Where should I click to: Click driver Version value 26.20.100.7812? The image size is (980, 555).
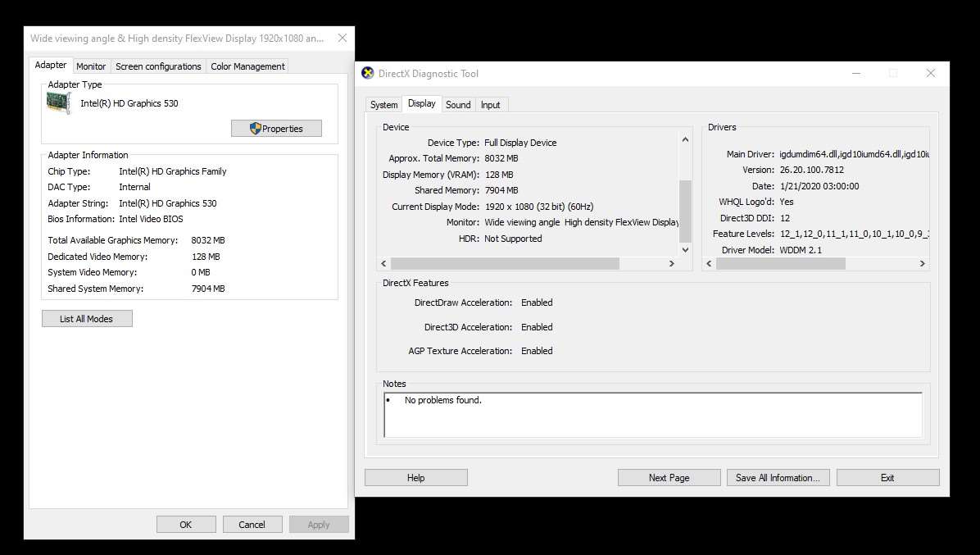[812, 170]
